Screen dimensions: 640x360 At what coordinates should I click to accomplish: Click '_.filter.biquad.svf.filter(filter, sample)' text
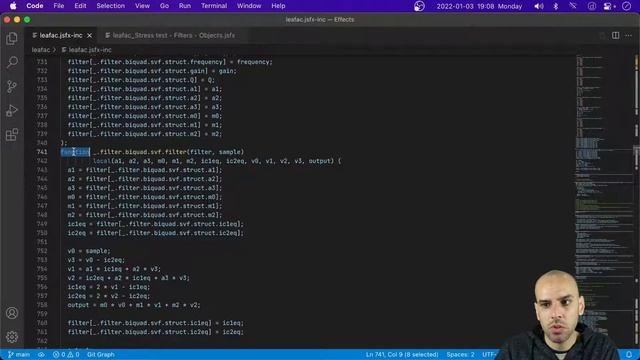coord(169,152)
